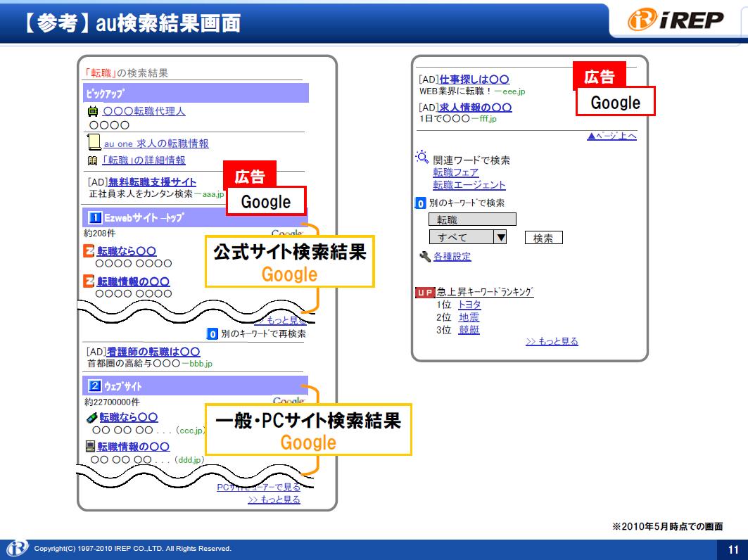
Task: Open the ad link 看護師の転職は○○
Action: click(x=153, y=352)
